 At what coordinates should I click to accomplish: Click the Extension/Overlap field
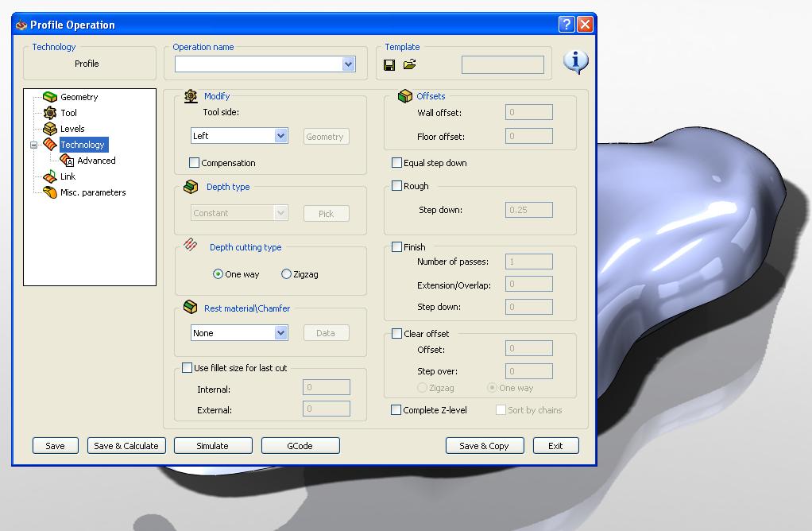pyautogui.click(x=528, y=284)
